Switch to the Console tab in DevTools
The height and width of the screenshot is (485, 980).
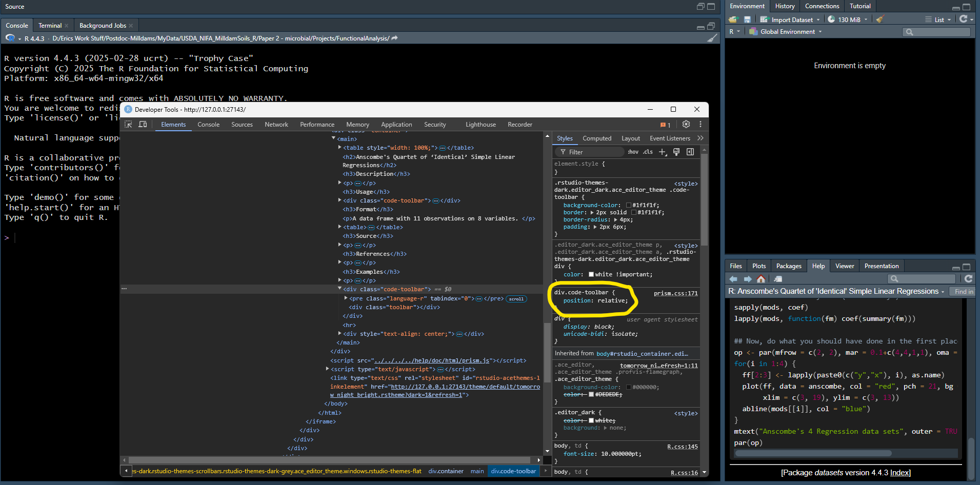click(x=208, y=125)
